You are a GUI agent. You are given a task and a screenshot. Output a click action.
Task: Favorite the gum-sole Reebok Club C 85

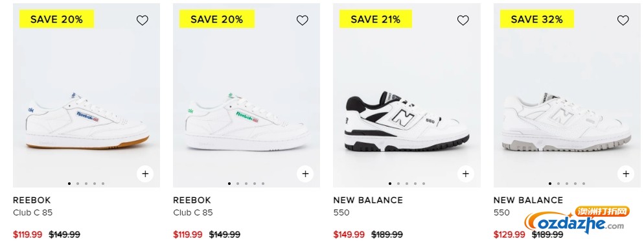click(142, 20)
